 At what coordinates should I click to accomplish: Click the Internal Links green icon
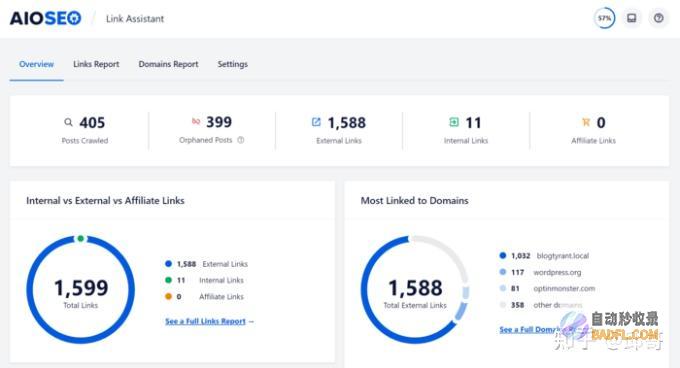point(454,122)
